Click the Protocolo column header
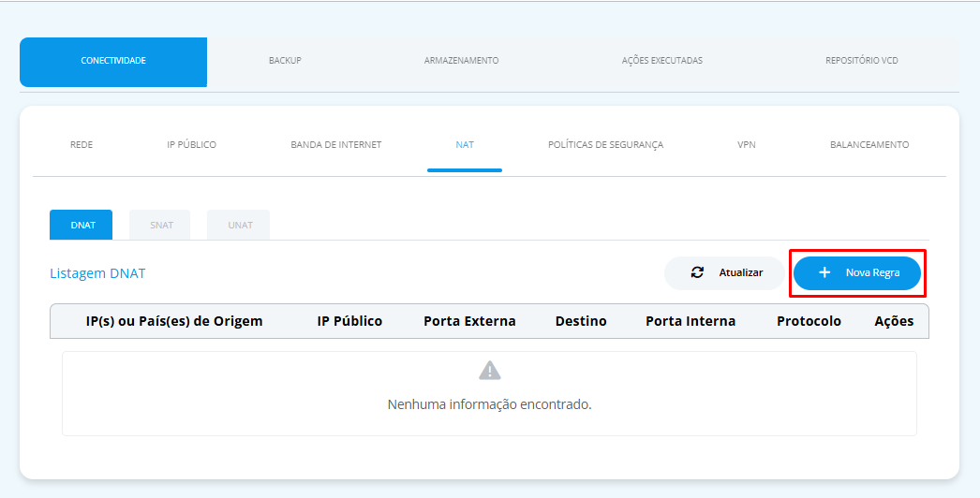Screen dimensions: 980x498 809,321
